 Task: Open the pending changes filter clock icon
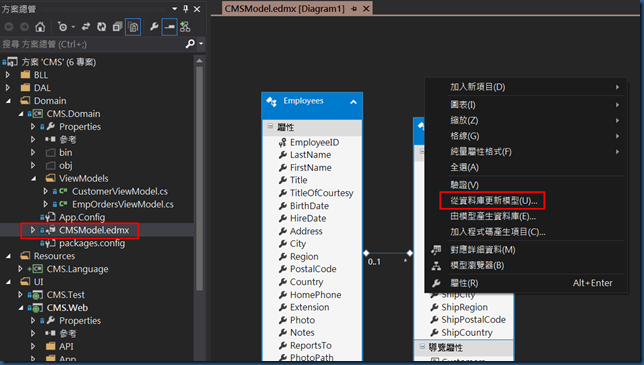coord(62,27)
